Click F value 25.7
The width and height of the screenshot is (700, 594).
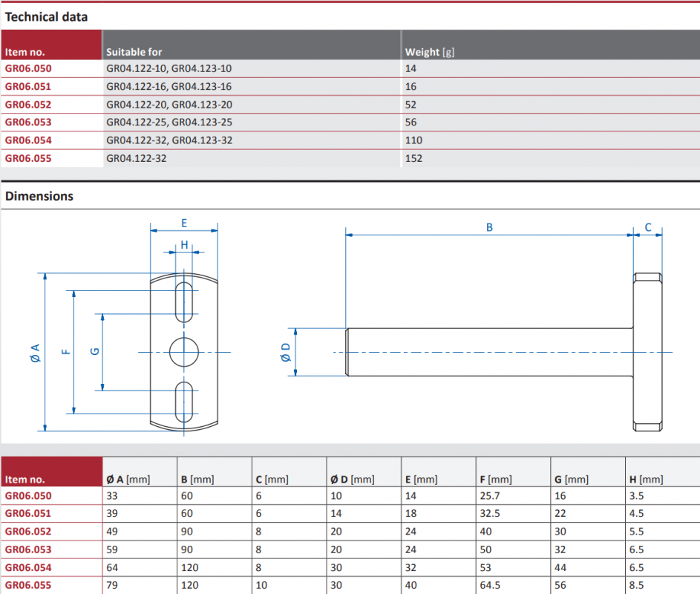490,496
